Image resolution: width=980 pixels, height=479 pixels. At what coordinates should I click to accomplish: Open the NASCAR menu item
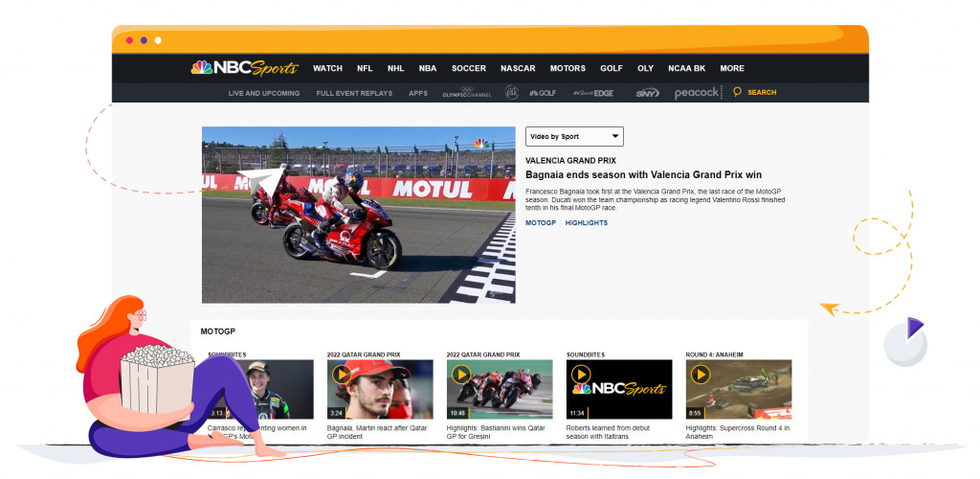[518, 68]
